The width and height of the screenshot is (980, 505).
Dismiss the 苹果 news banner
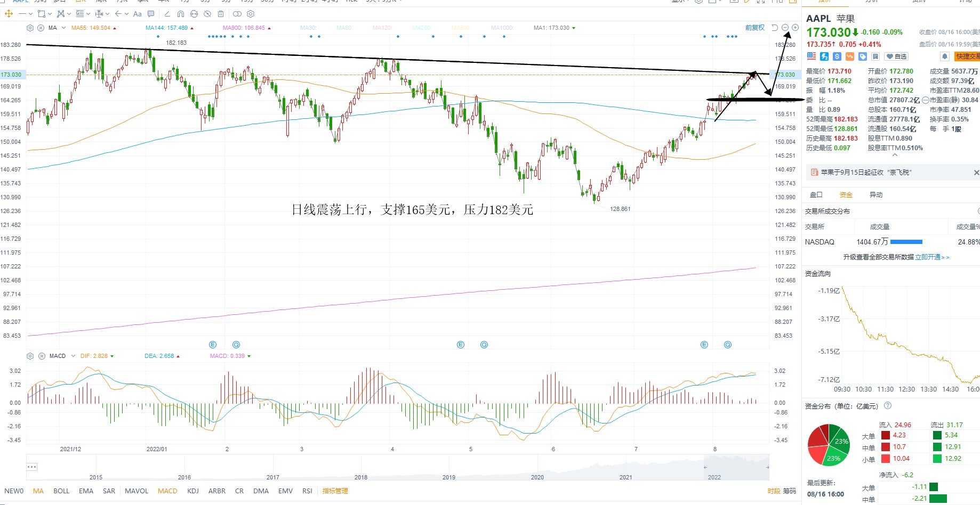[976, 173]
